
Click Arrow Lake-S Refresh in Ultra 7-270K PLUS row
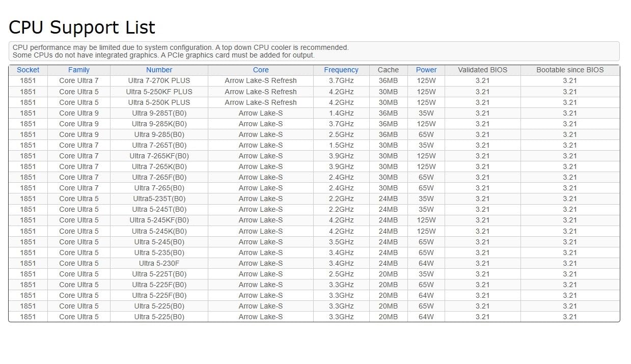click(261, 80)
